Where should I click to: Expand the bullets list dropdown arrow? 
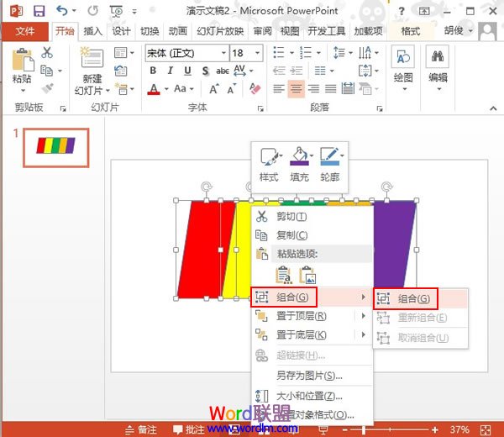[291, 52]
